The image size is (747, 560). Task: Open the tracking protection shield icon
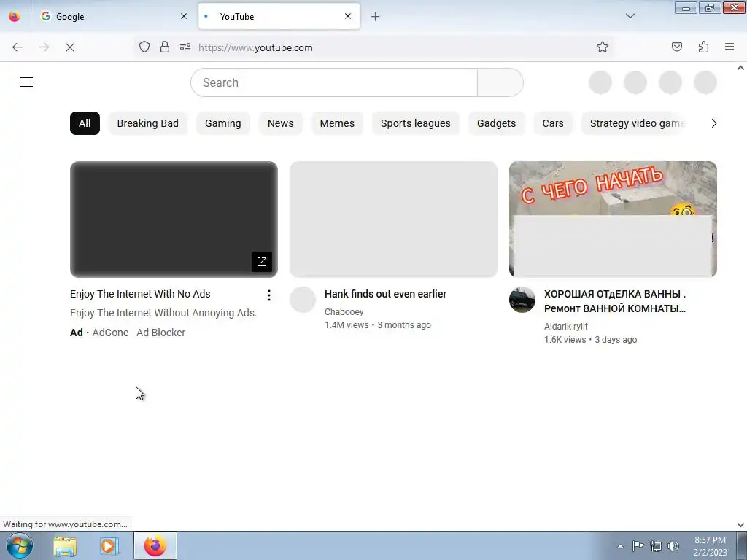[x=144, y=47]
